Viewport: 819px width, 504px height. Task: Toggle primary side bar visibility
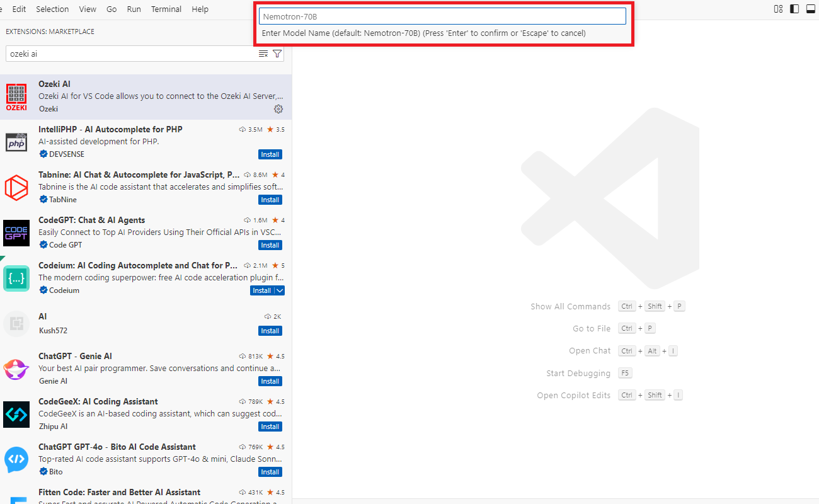(x=794, y=9)
